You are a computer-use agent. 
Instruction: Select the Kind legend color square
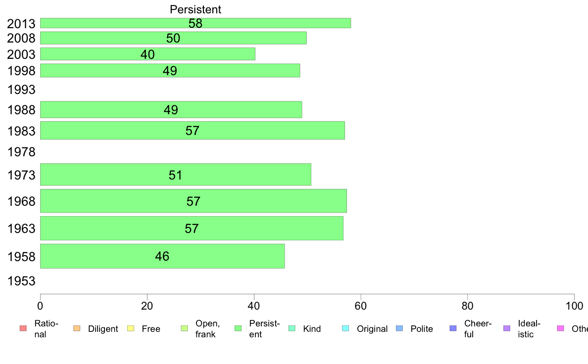coord(292,328)
